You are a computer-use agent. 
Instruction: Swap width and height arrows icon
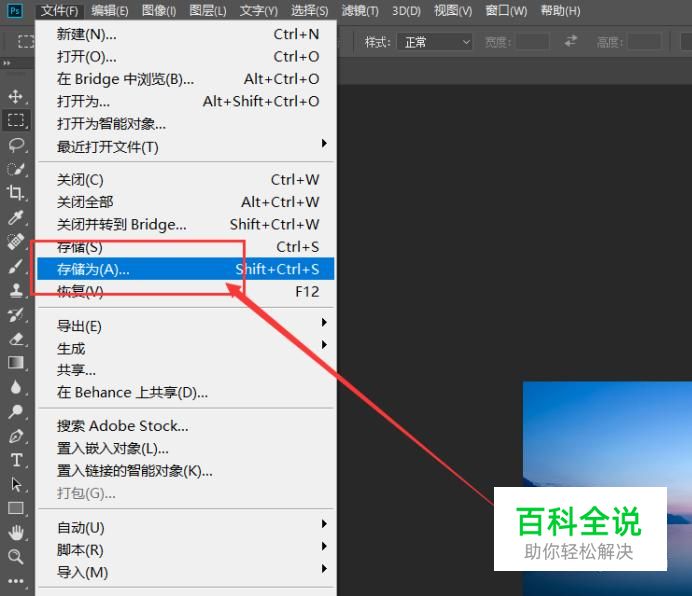pyautogui.click(x=571, y=41)
